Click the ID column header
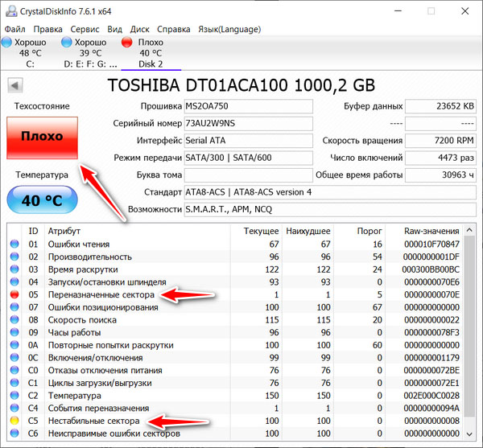 coord(33,231)
